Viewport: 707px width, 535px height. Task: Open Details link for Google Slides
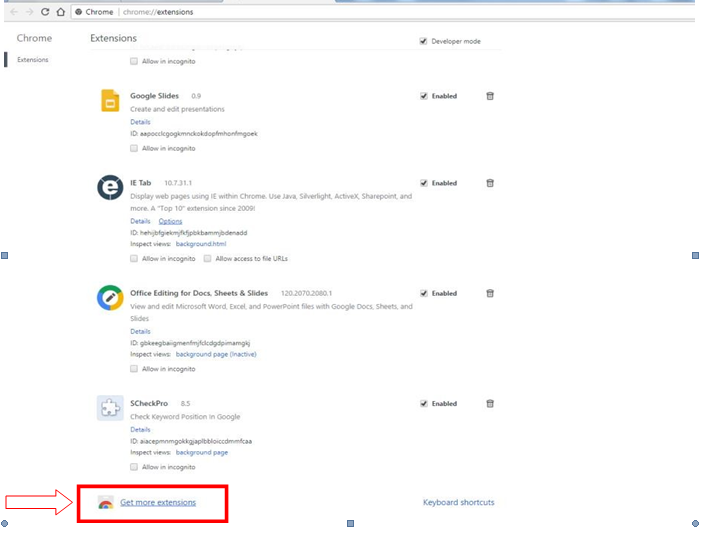point(140,122)
